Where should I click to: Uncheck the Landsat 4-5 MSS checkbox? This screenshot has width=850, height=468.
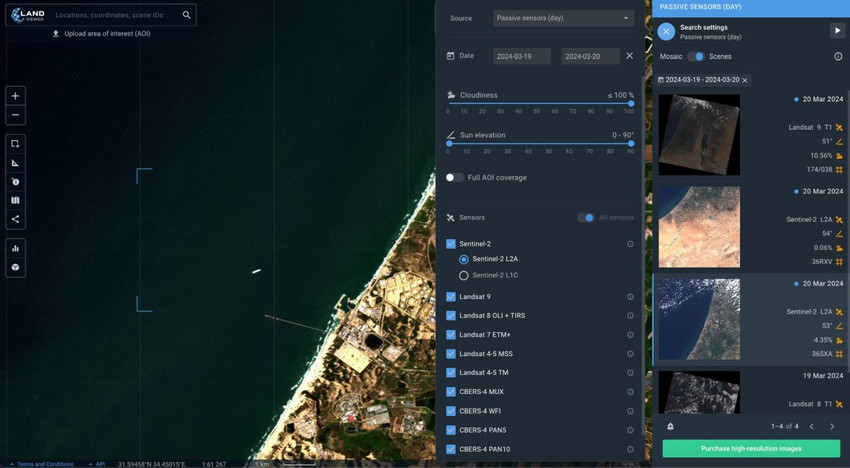(x=450, y=354)
